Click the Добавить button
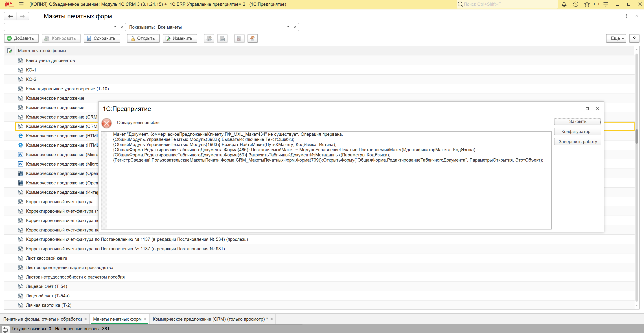644x333 pixels. click(21, 39)
